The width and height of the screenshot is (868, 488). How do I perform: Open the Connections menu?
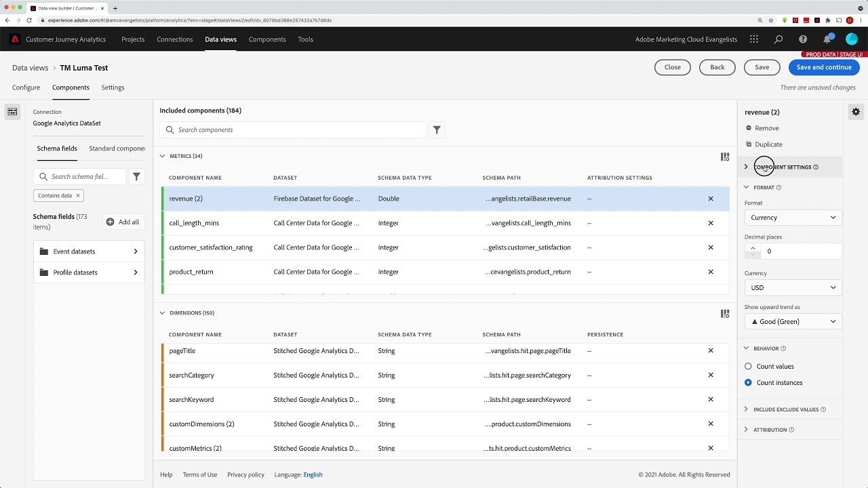(x=175, y=39)
